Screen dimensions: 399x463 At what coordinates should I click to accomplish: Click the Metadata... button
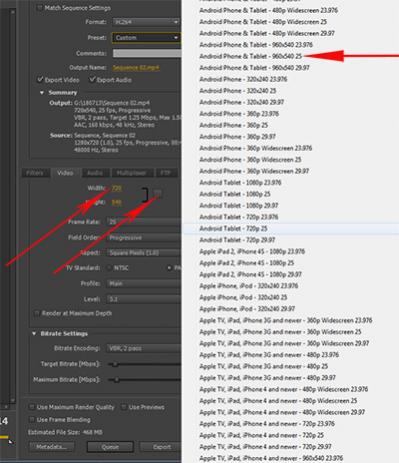(52, 447)
